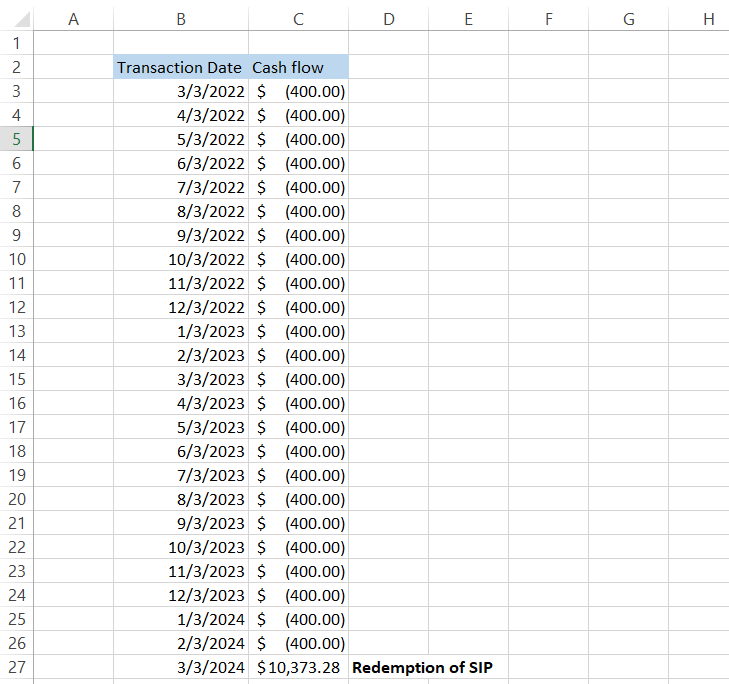729x684 pixels.
Task: Select column H header
Action: click(x=708, y=20)
